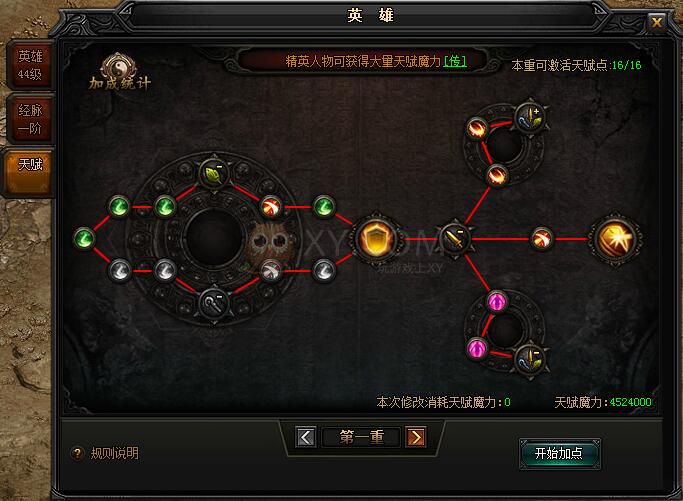Click the 开始加点 button
This screenshot has height=501, width=683.
coord(559,454)
